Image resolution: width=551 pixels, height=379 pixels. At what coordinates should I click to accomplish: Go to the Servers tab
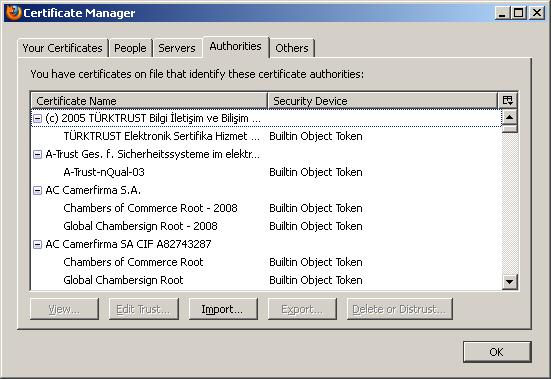[177, 48]
